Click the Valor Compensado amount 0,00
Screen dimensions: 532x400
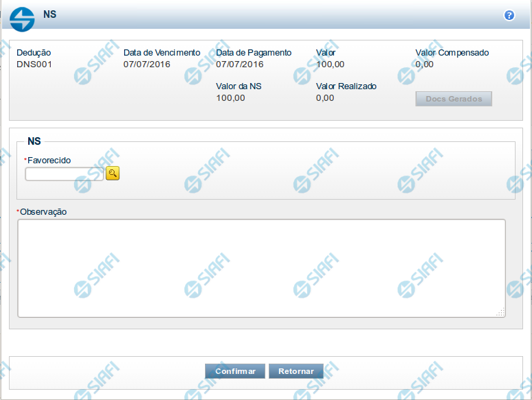pyautogui.click(x=424, y=64)
